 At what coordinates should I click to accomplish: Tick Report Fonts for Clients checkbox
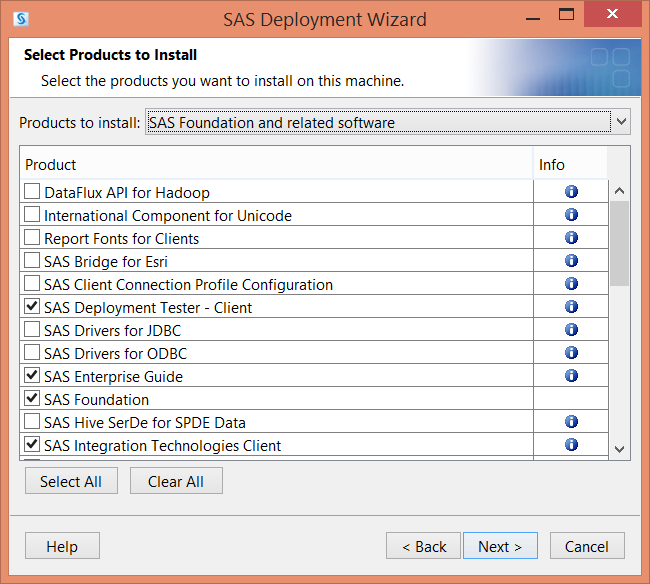coord(32,237)
